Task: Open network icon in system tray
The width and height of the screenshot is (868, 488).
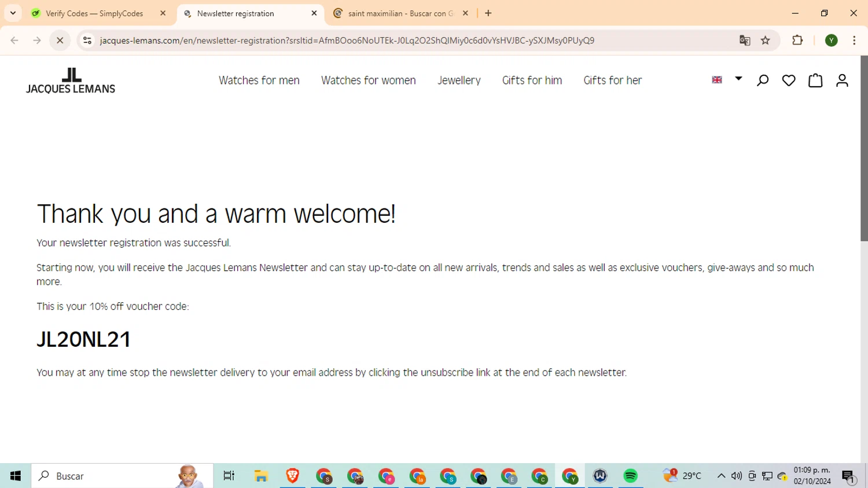Action: click(x=767, y=476)
